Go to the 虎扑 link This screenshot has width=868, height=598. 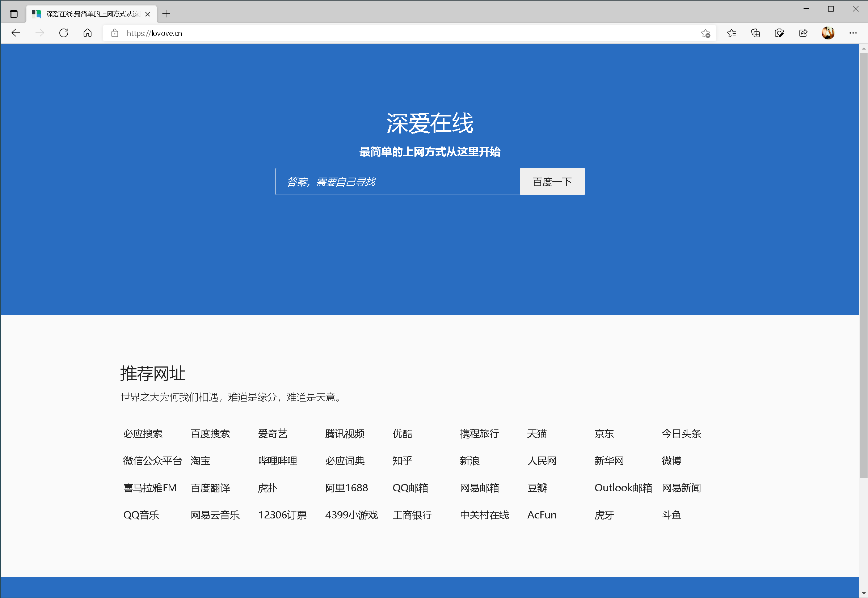click(x=267, y=487)
